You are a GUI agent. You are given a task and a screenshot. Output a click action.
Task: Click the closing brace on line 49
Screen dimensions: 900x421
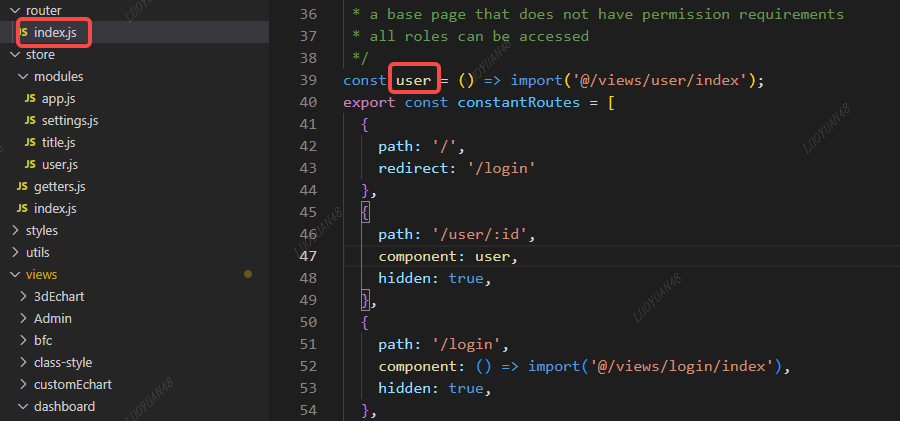click(x=366, y=300)
